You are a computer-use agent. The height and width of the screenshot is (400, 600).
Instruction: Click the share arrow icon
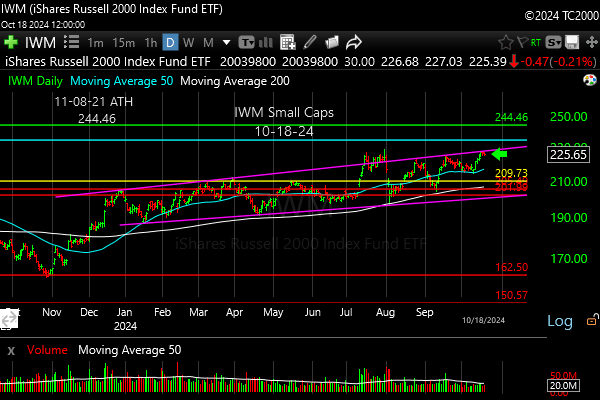pos(354,42)
